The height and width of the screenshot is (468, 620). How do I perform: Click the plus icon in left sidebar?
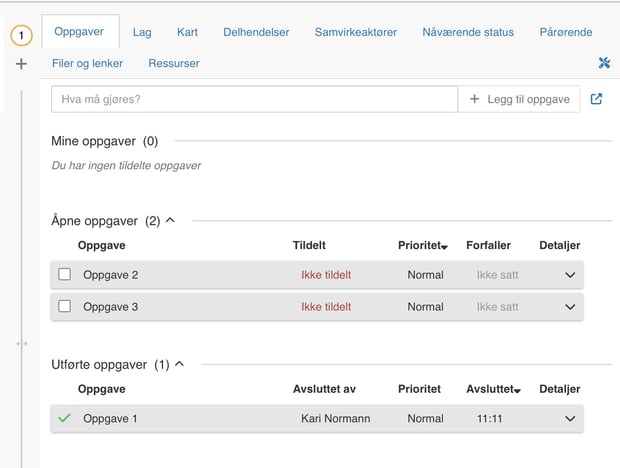(x=21, y=64)
